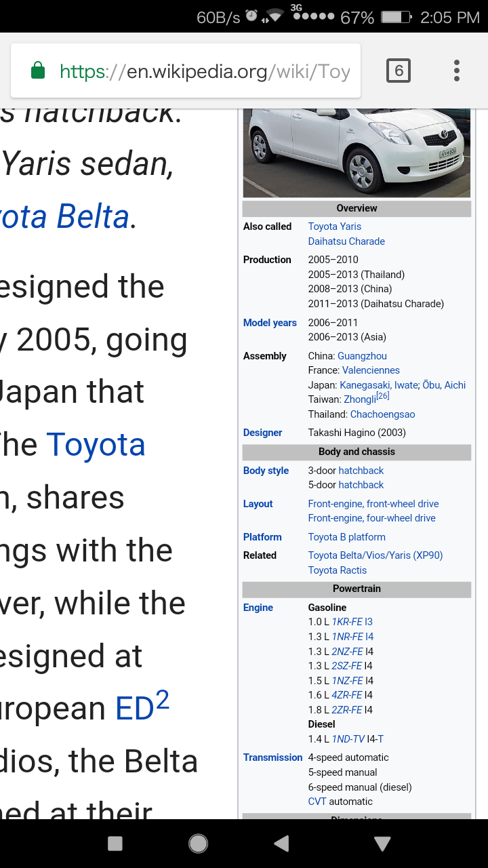Tap the Toyota Belta link in article text
Image resolution: width=488 pixels, height=868 pixels.
(64, 217)
